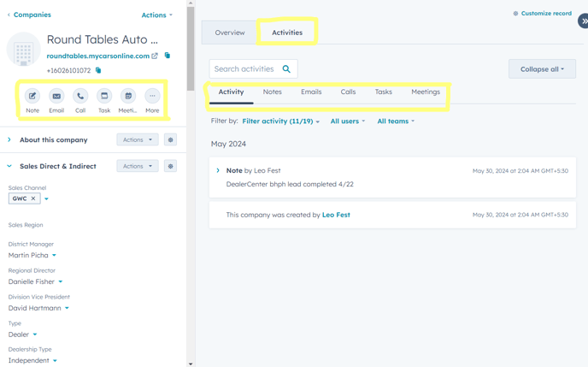Click the Email icon button
Viewport: 588px width, 367px height.
56,96
